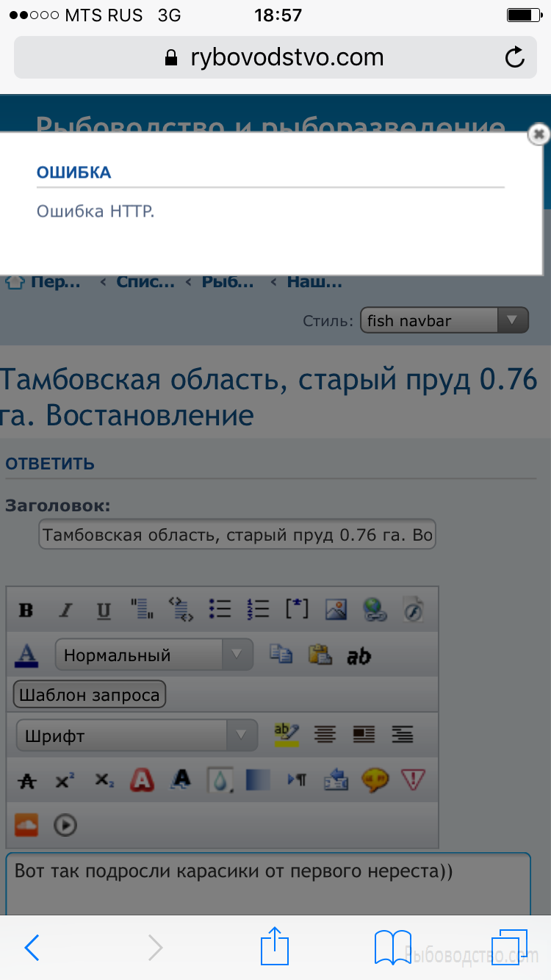Insert a numbered list
Viewport: 551px width, 980px height.
[259, 609]
